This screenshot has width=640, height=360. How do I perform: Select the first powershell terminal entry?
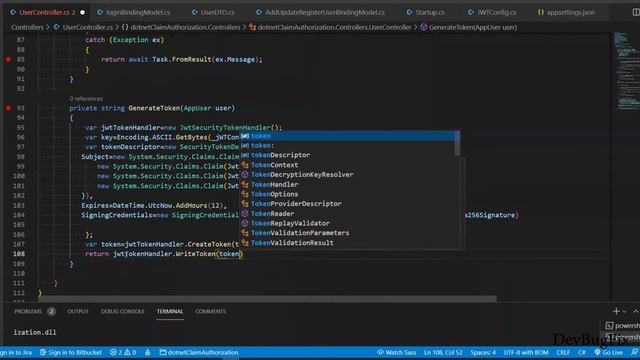(622, 326)
